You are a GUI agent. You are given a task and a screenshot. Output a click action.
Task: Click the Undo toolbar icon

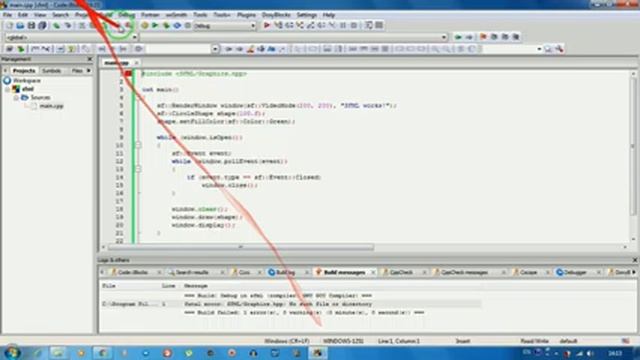point(57,25)
